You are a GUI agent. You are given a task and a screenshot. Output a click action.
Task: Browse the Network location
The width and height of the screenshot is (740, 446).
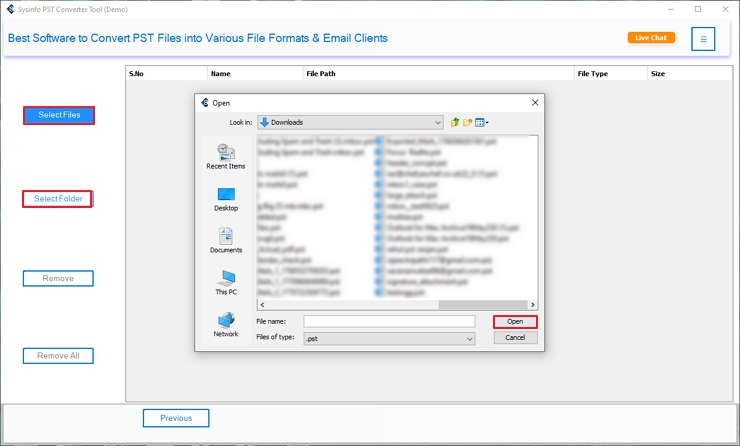[x=226, y=324]
